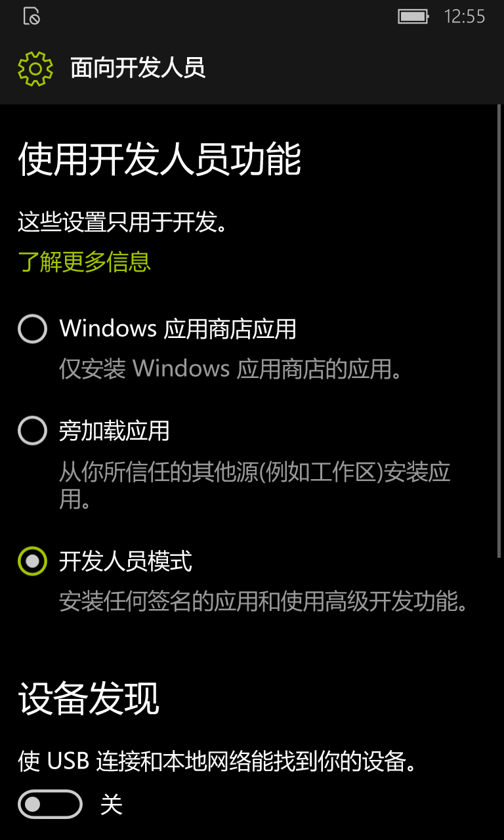The width and height of the screenshot is (504, 840).
Task: Click the 安装任何签名的应用 description text
Action: (264, 601)
